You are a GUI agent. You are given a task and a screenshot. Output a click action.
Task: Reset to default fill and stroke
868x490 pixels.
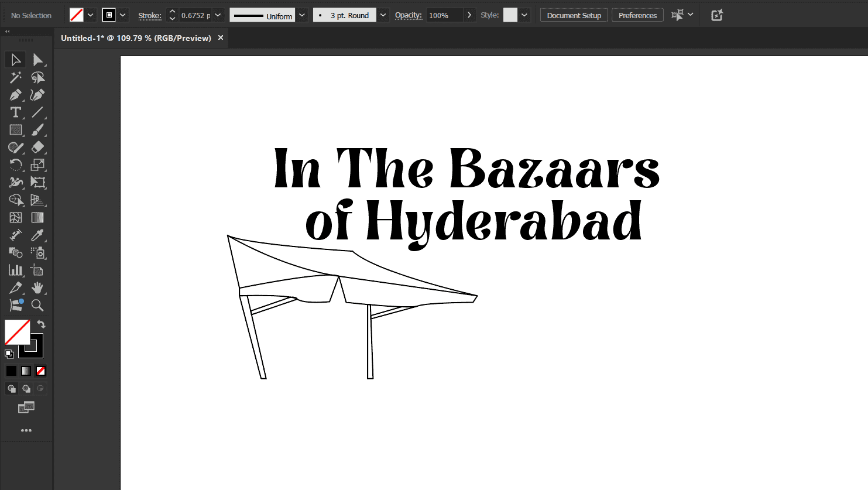pyautogui.click(x=9, y=354)
